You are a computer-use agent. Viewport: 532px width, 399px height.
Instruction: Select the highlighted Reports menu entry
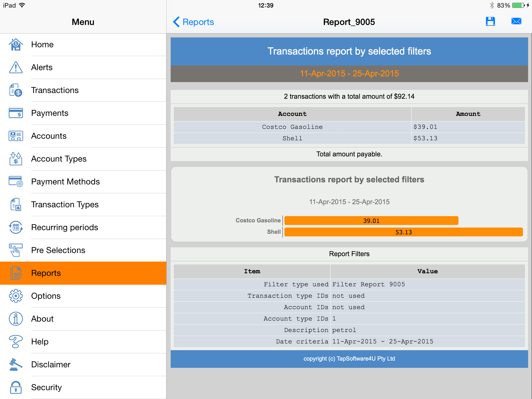click(46, 273)
